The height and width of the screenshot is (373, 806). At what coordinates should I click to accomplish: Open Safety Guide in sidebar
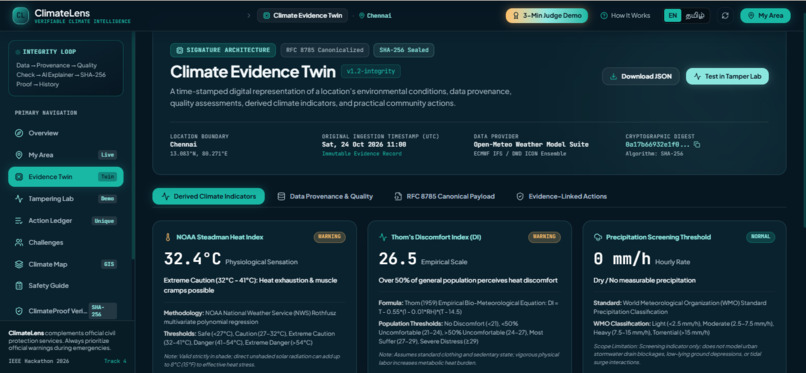pos(66,286)
